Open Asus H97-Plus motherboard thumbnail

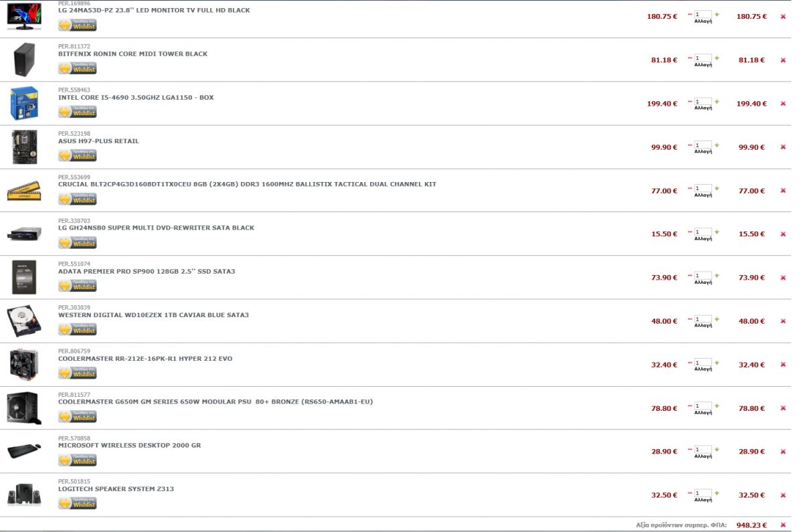[x=24, y=147]
